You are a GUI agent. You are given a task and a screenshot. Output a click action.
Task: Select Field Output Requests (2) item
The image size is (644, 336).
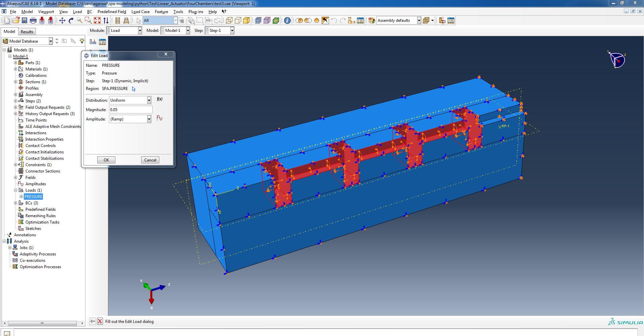coord(48,107)
